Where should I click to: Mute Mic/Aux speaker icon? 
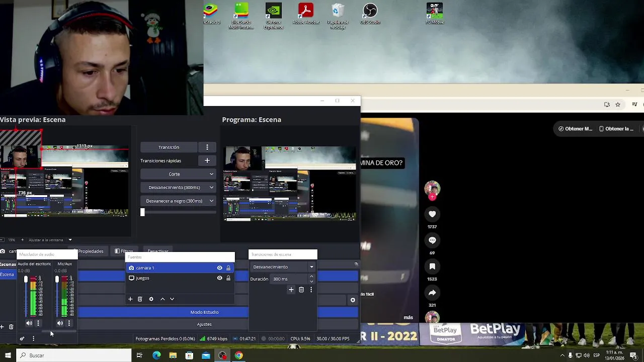tap(60, 323)
